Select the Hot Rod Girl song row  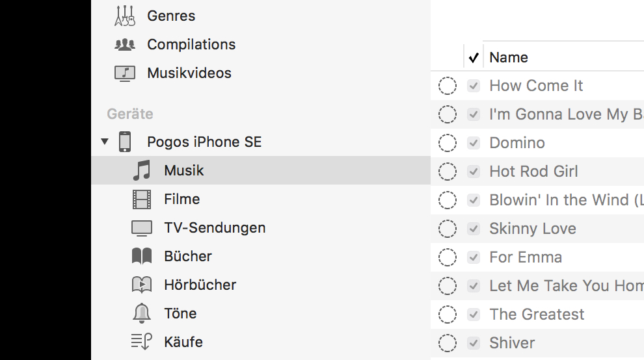(537, 172)
